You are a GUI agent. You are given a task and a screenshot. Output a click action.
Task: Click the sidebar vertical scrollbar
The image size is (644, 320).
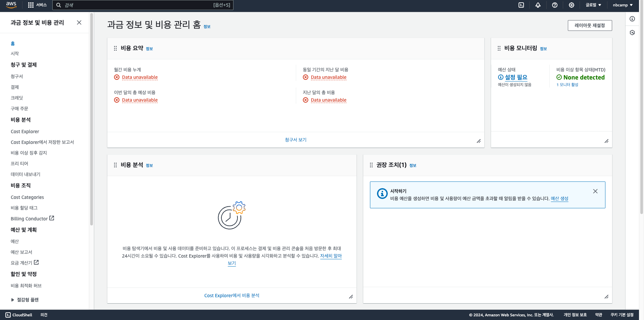pyautogui.click(x=92, y=119)
